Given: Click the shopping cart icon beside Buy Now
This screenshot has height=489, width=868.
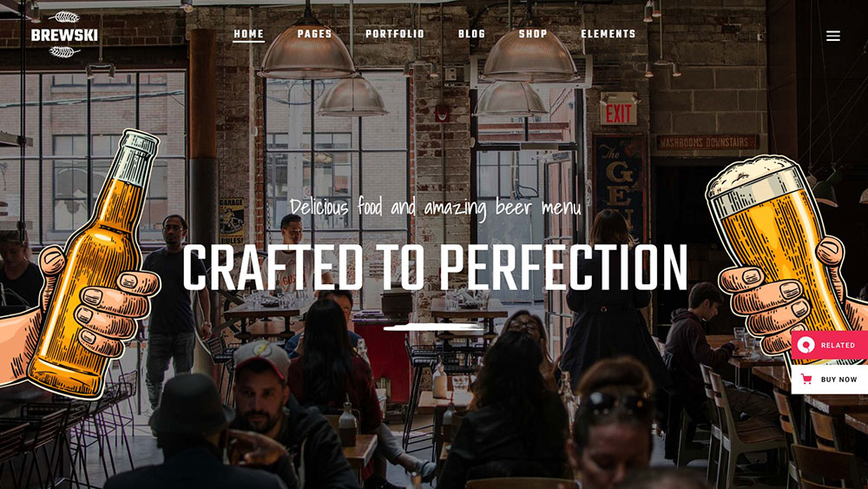Looking at the screenshot, I should 806,380.
